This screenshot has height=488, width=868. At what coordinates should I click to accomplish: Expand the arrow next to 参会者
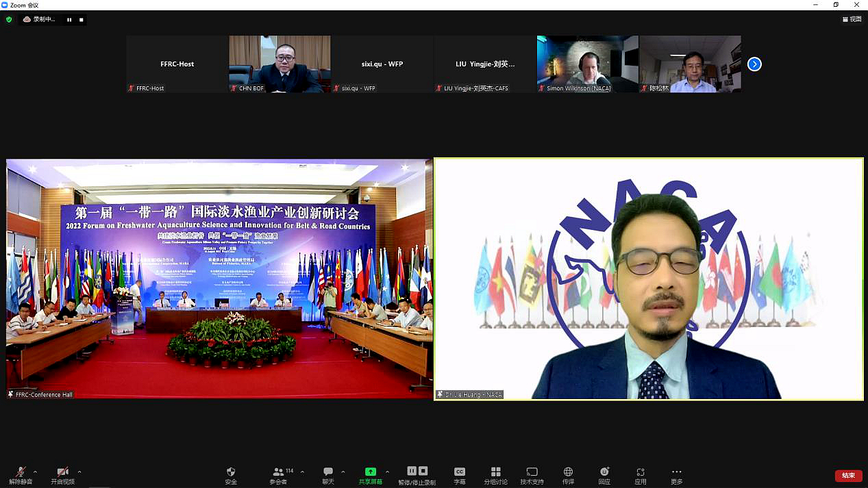click(302, 472)
